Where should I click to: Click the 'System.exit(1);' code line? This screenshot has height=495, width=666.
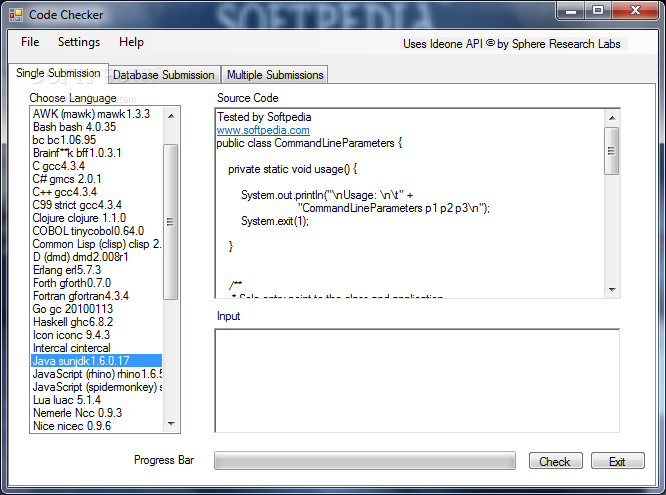(x=275, y=221)
